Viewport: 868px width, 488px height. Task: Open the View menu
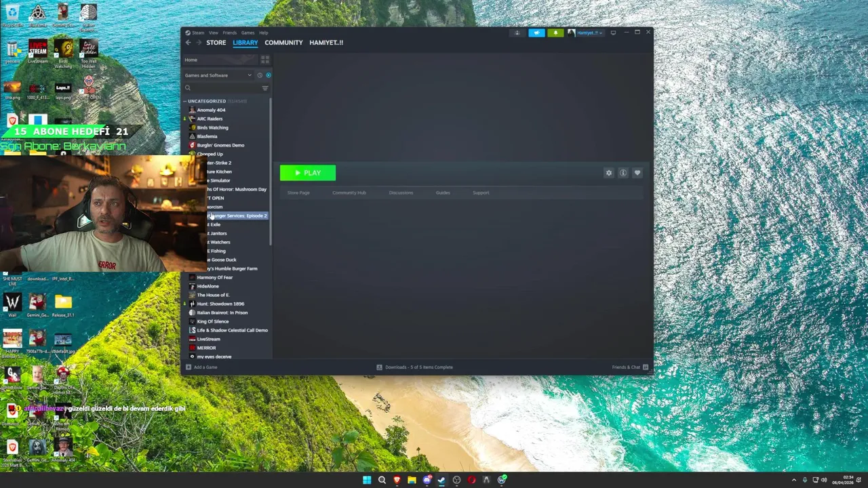click(214, 33)
